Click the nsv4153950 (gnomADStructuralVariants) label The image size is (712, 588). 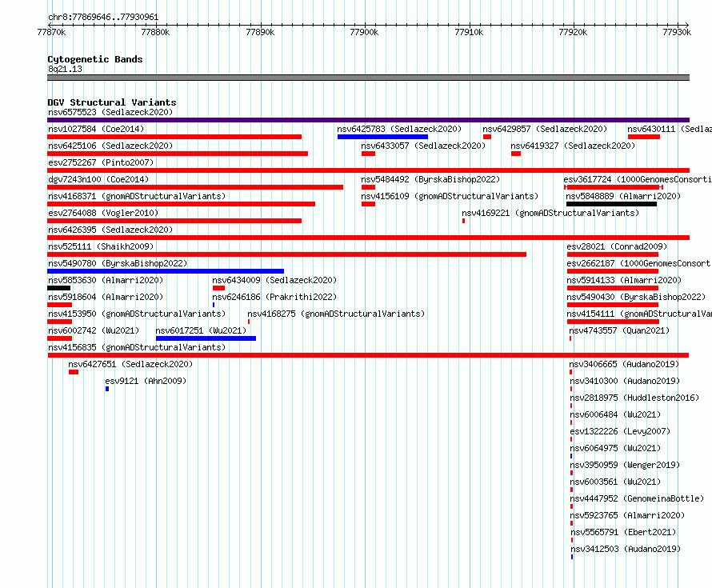137,314
